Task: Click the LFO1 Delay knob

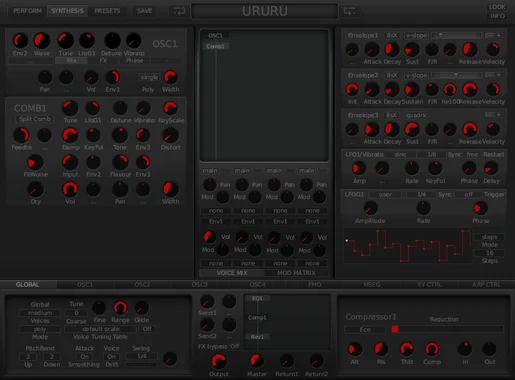Action: pyautogui.click(x=491, y=168)
